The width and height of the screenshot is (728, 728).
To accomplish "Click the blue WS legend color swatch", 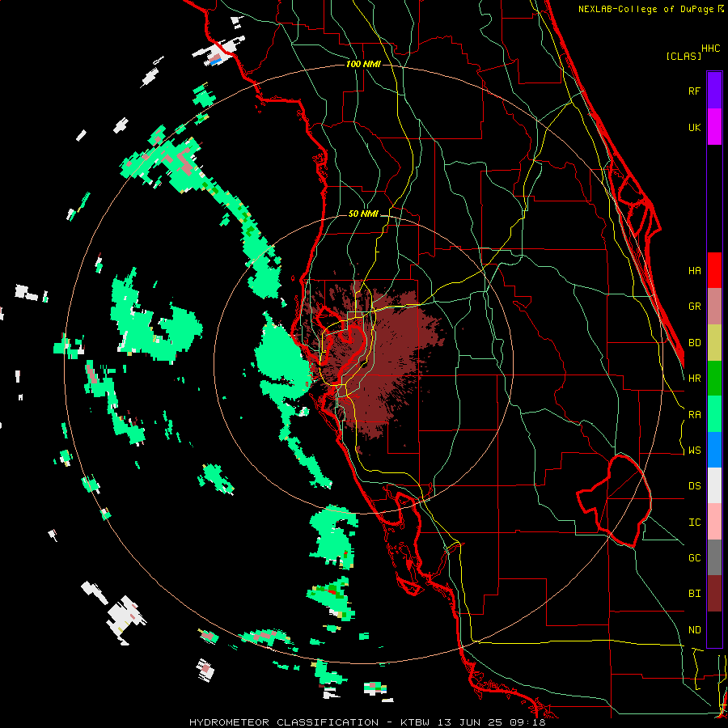I will click(714, 450).
